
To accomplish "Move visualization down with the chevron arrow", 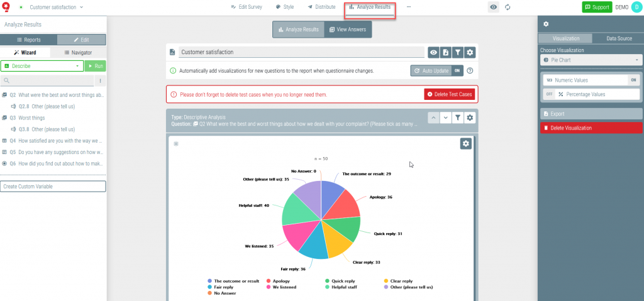I will coord(445,118).
